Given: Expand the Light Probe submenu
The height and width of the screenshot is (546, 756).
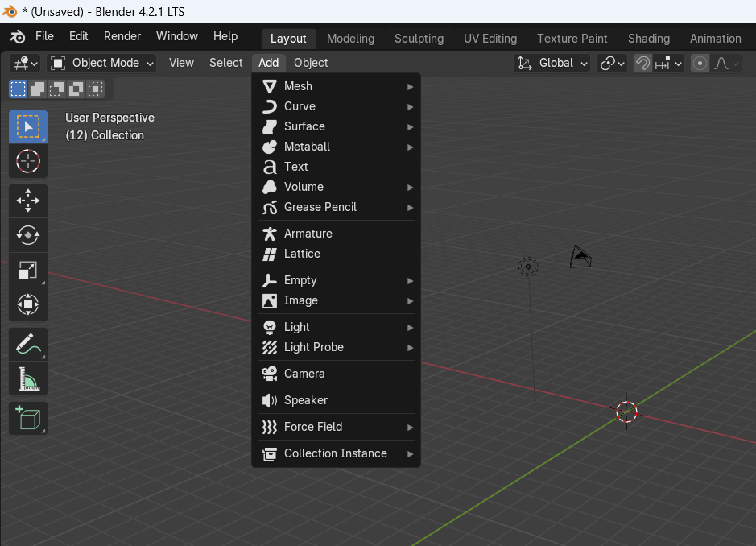Looking at the screenshot, I should coord(336,348).
